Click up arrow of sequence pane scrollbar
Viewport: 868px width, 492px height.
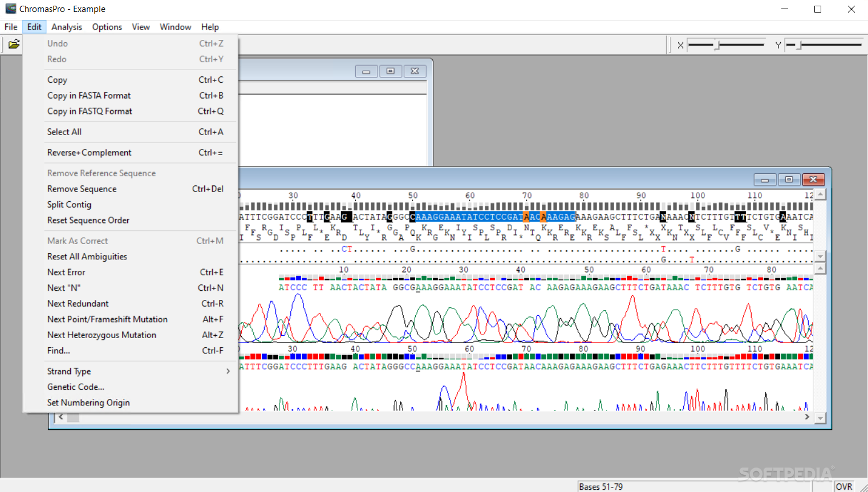coord(820,195)
